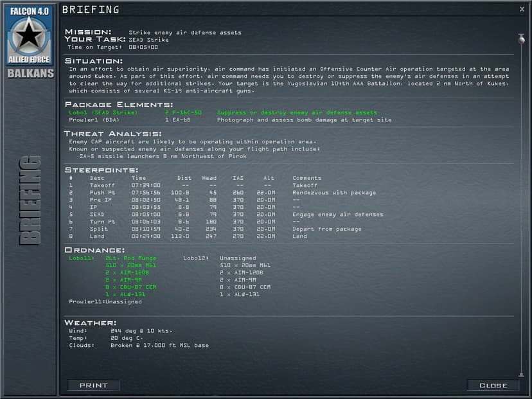
Task: Click the Weather section heading
Action: tap(90, 323)
